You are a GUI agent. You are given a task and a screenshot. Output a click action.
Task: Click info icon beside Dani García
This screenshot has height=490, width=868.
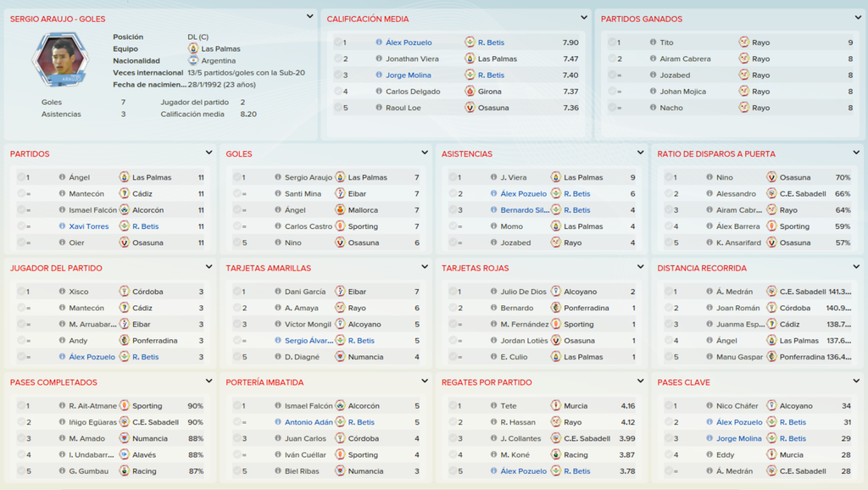[x=278, y=292]
